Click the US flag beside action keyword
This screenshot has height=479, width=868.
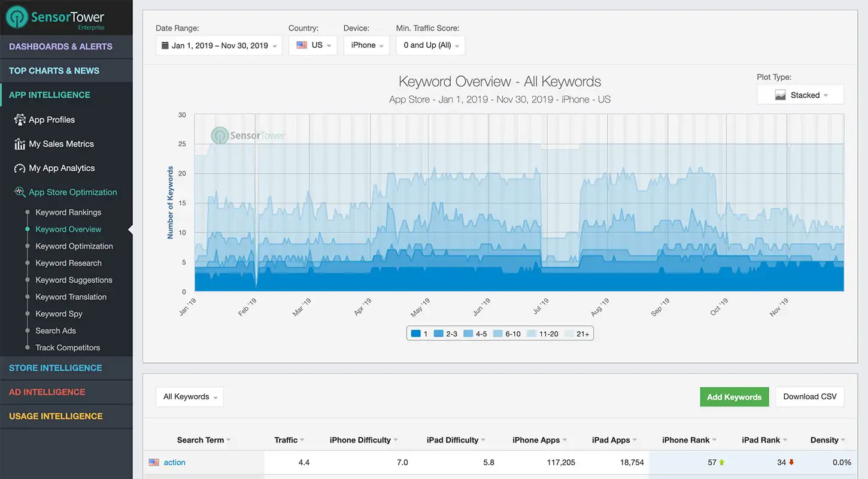tap(154, 462)
